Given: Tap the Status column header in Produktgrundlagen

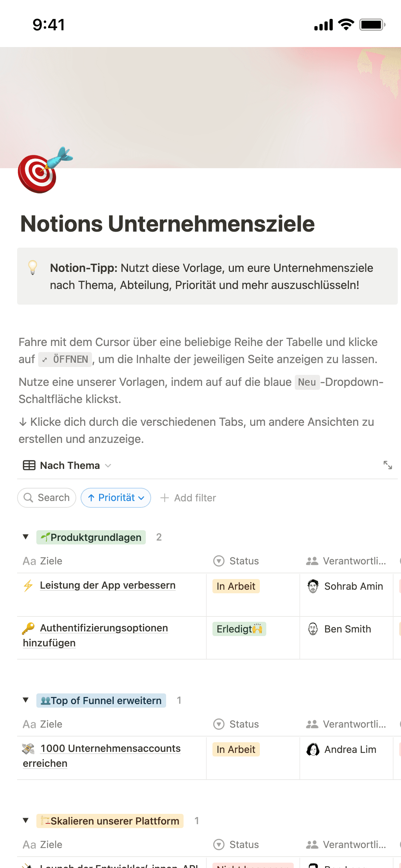Looking at the screenshot, I should pos(244,561).
